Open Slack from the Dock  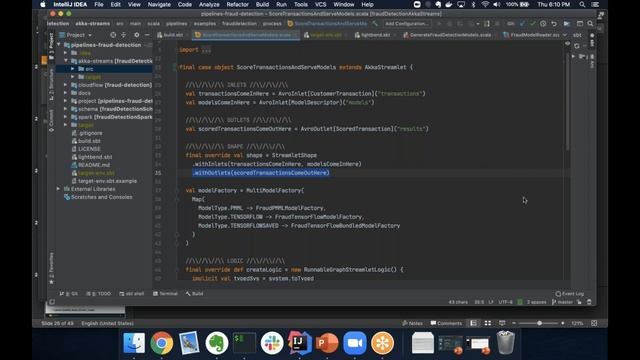[272, 343]
